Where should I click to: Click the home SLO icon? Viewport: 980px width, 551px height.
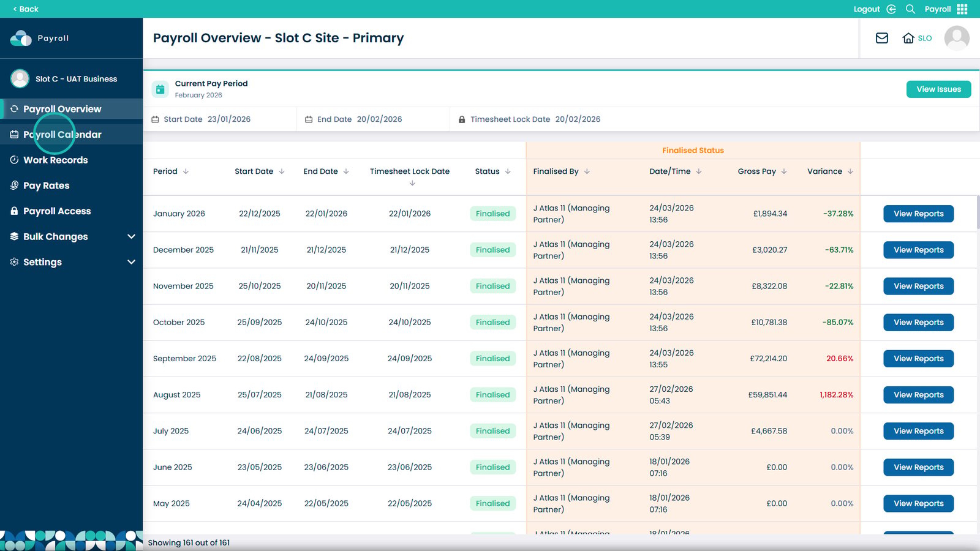(x=908, y=38)
